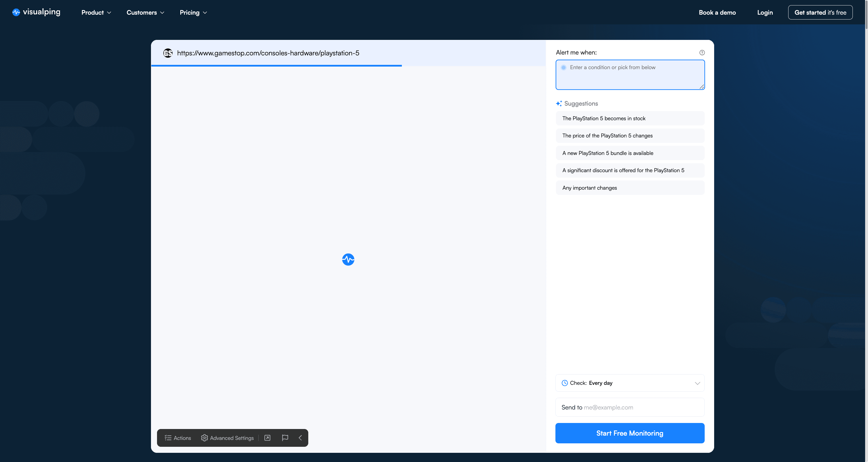868x462 pixels.
Task: Open the Actions checklist icon in bottom toolbar
Action: [168, 438]
